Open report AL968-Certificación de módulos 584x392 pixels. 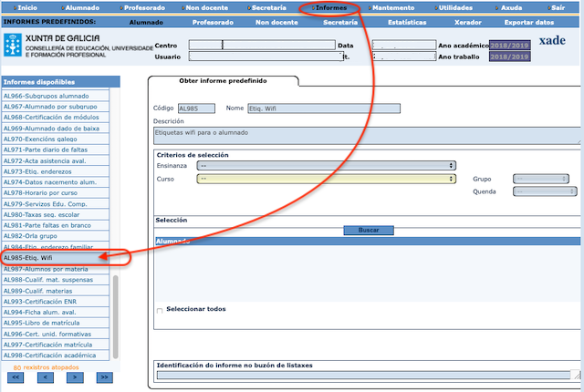tap(56, 118)
